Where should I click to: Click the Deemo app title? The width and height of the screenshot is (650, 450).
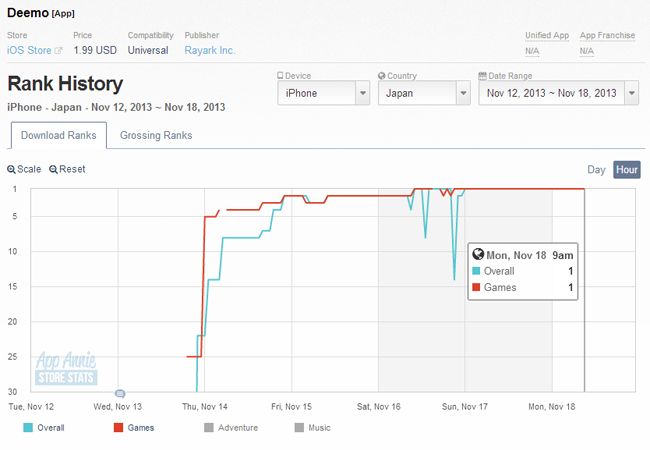28,13
